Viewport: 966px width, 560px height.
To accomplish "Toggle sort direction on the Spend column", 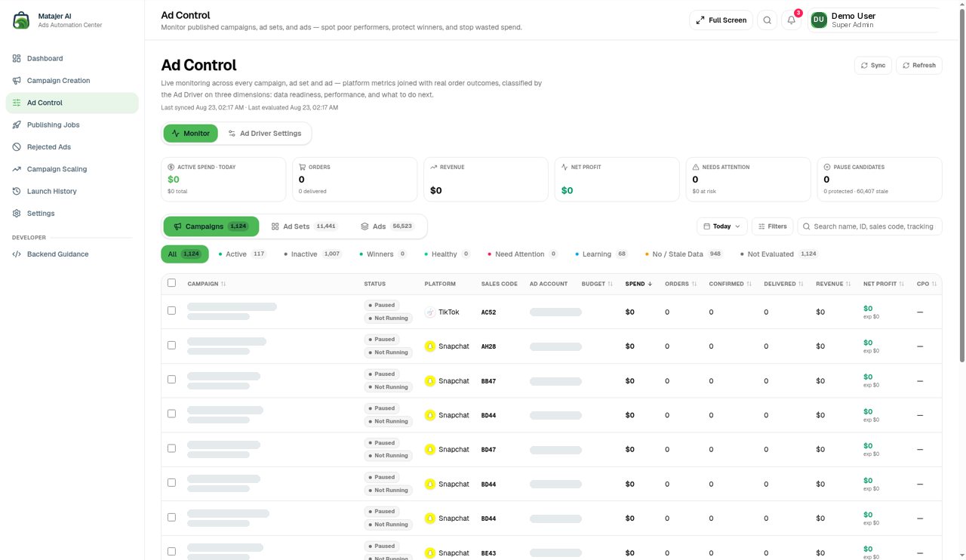I will pos(638,284).
